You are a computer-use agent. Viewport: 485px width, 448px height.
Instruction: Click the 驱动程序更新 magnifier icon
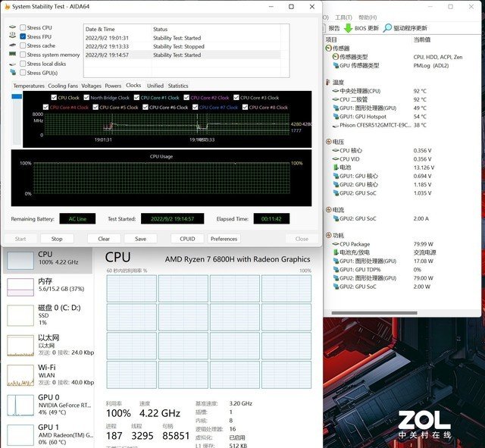click(x=387, y=28)
